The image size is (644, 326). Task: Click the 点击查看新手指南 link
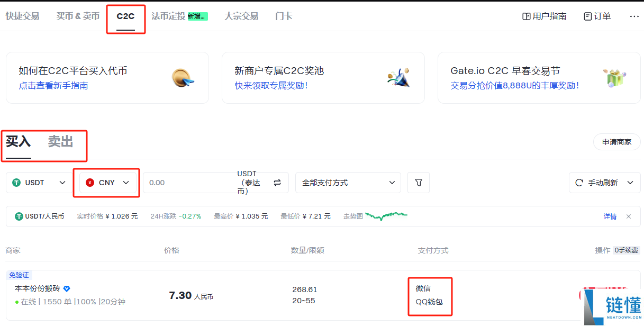tap(53, 85)
